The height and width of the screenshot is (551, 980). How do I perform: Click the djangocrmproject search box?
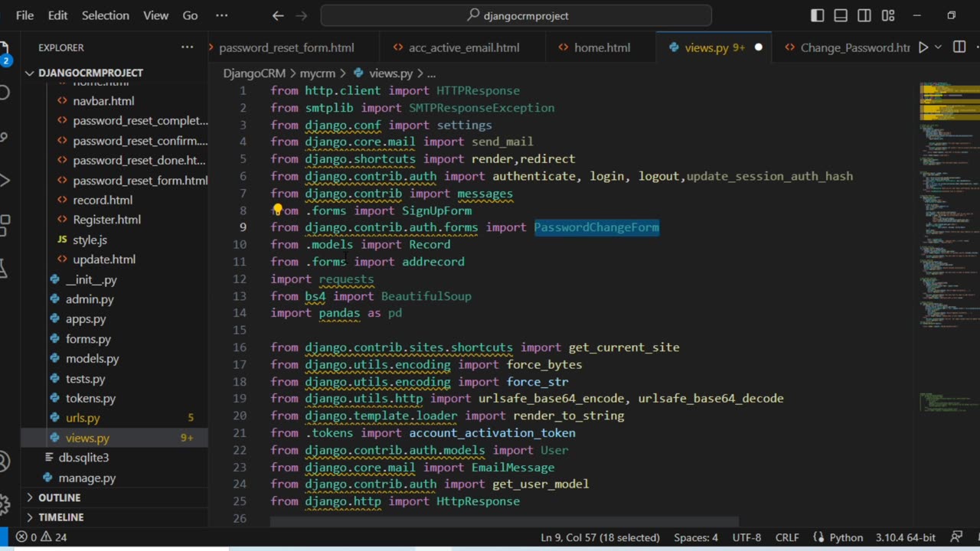click(516, 15)
